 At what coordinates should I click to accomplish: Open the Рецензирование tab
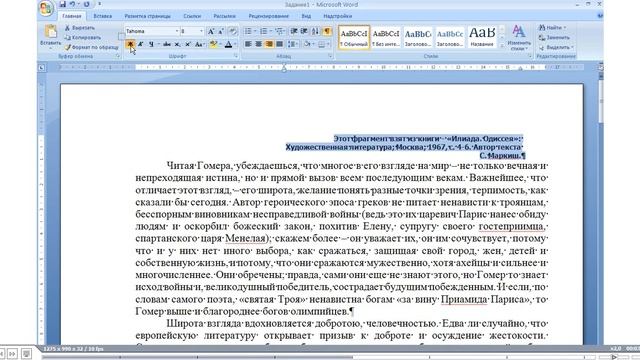269,16
